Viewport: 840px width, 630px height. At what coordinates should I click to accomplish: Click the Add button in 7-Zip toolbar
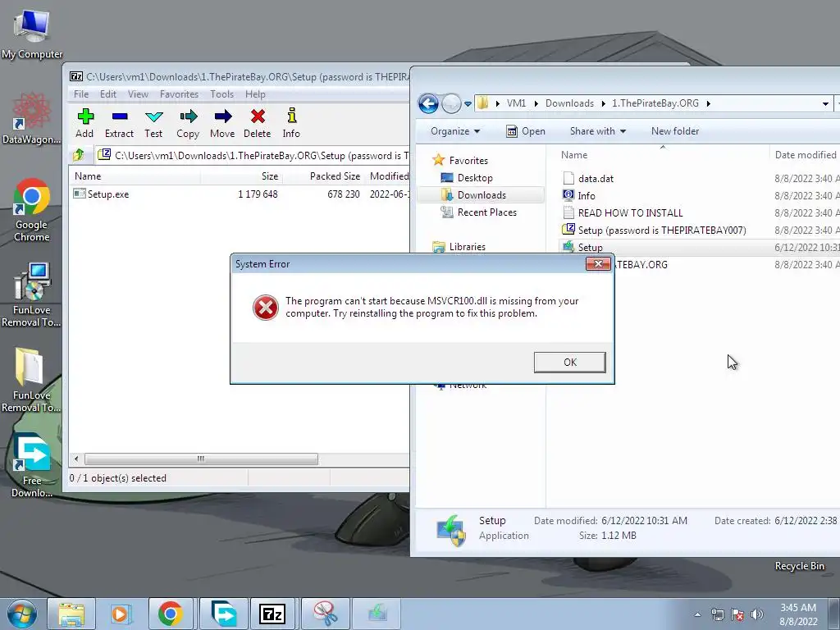pyautogui.click(x=84, y=123)
